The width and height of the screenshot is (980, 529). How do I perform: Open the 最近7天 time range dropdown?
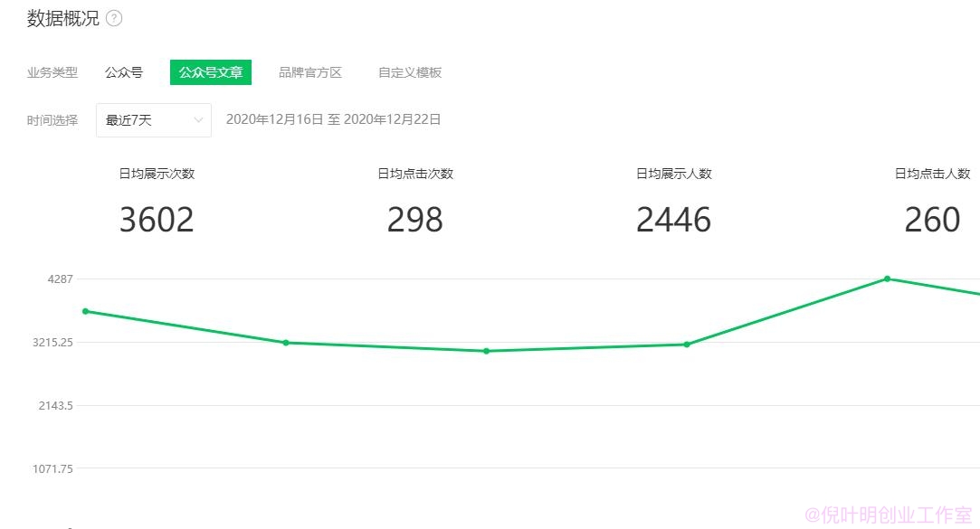154,120
